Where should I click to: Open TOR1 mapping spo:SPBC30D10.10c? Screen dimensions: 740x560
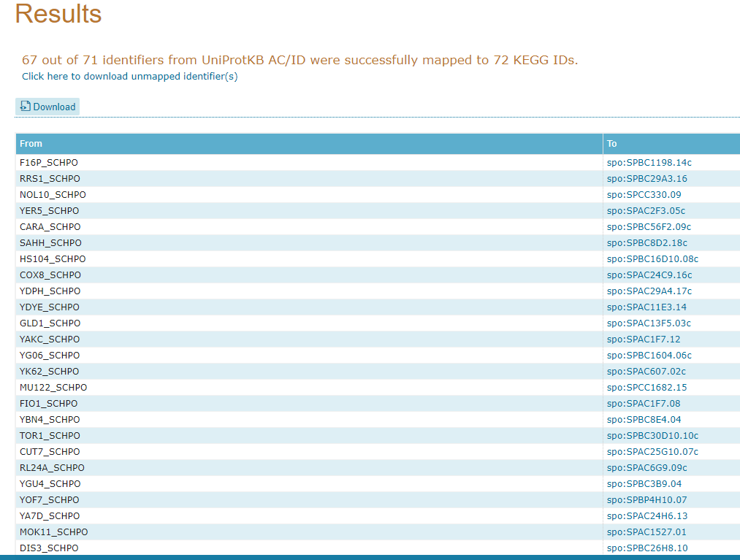click(652, 436)
